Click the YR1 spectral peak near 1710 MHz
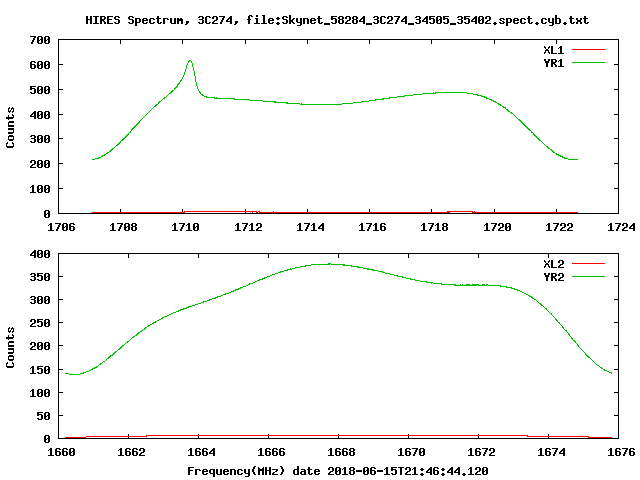This screenshot has height=480, width=640. point(190,61)
